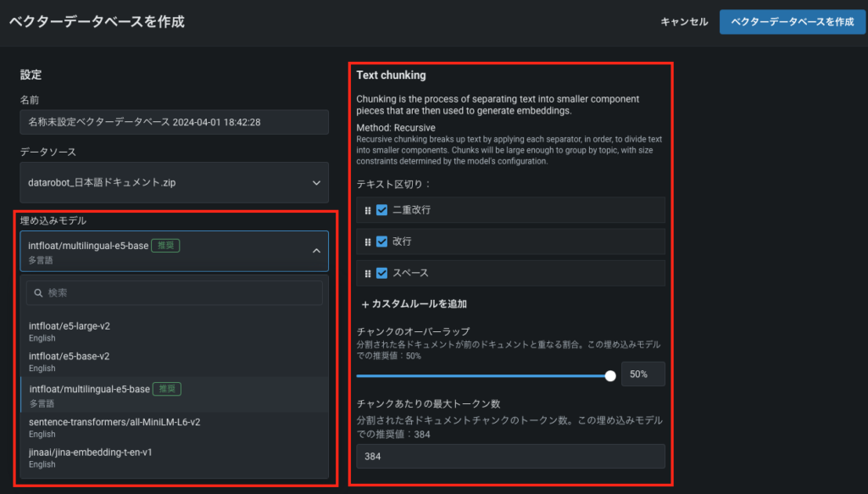Click the chevron on embedding model selector

click(316, 251)
